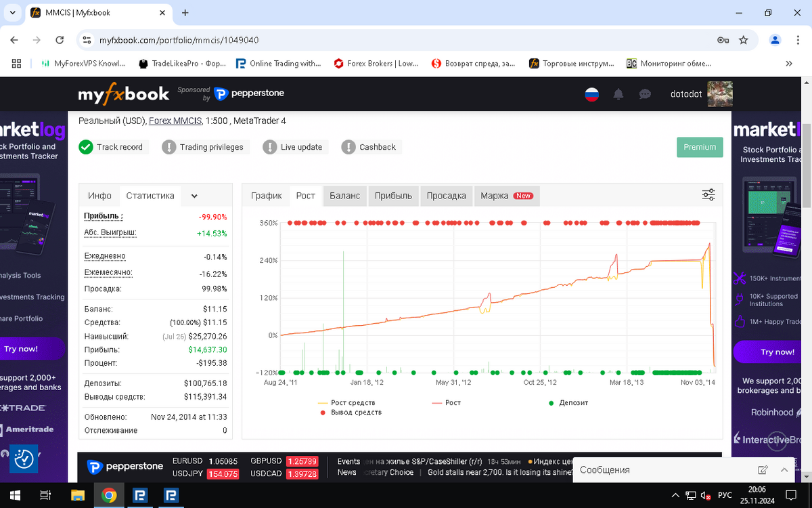Click the dotodot profile avatar
This screenshot has width=812, height=508.
(x=720, y=94)
